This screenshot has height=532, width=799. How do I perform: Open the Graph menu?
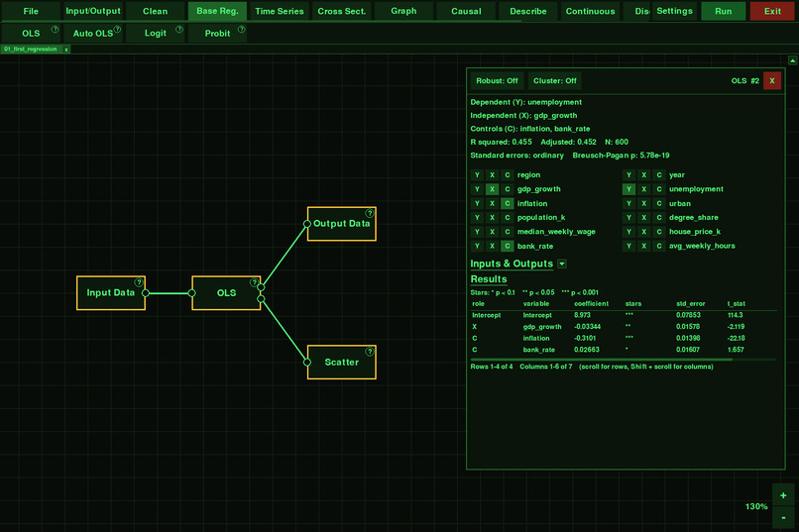pos(403,11)
